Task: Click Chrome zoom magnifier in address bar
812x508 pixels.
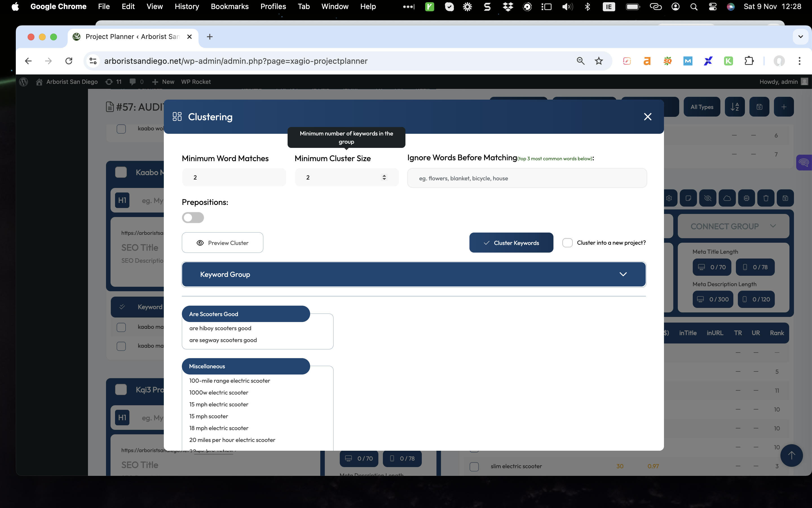Action: click(x=581, y=61)
